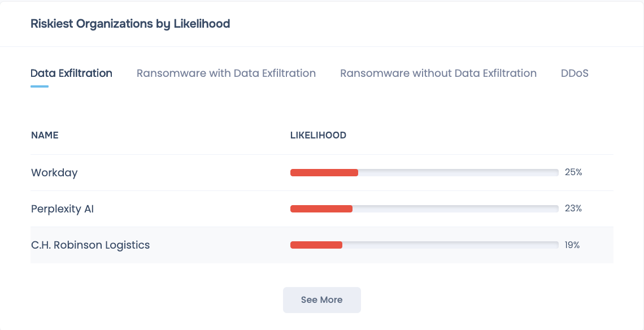
Task: Open the Ransomware with Data Exfiltration tab
Action: point(226,73)
